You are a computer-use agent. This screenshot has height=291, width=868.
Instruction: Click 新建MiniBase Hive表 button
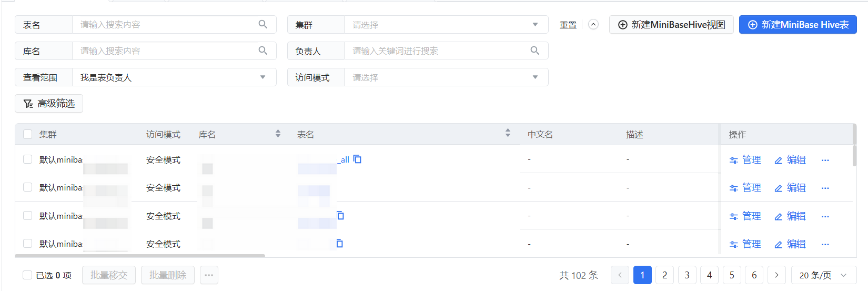click(798, 25)
